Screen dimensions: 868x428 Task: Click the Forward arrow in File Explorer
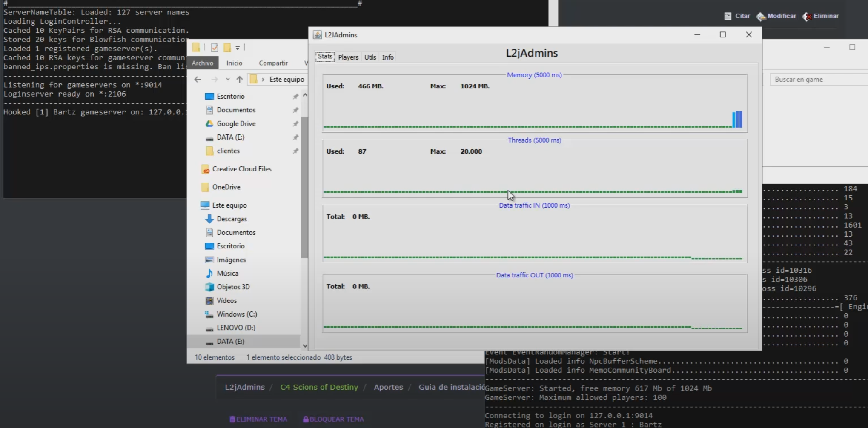coord(215,79)
